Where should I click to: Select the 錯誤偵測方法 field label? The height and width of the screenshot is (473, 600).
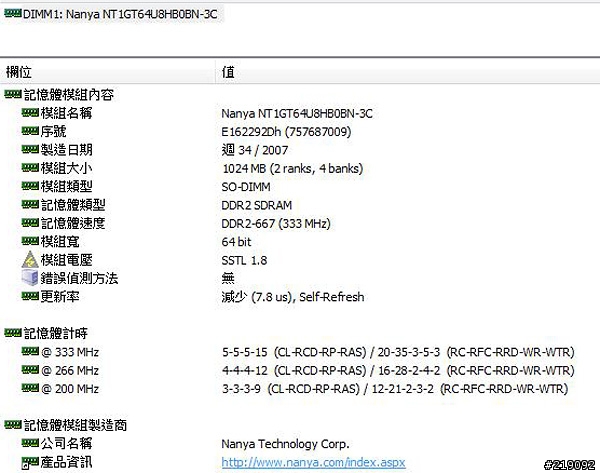point(79,278)
